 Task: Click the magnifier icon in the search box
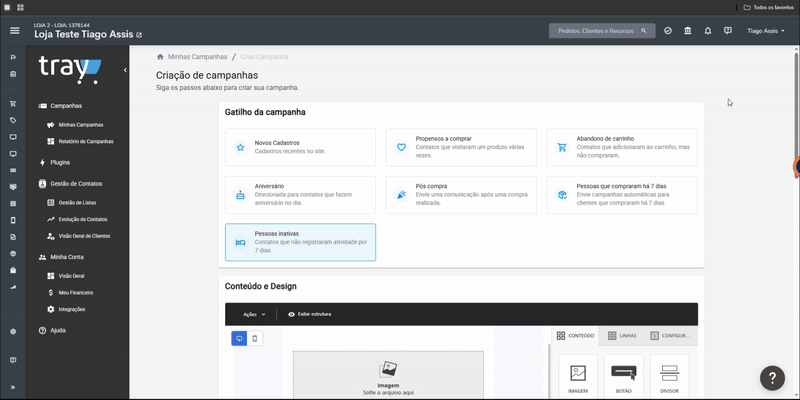coord(644,31)
